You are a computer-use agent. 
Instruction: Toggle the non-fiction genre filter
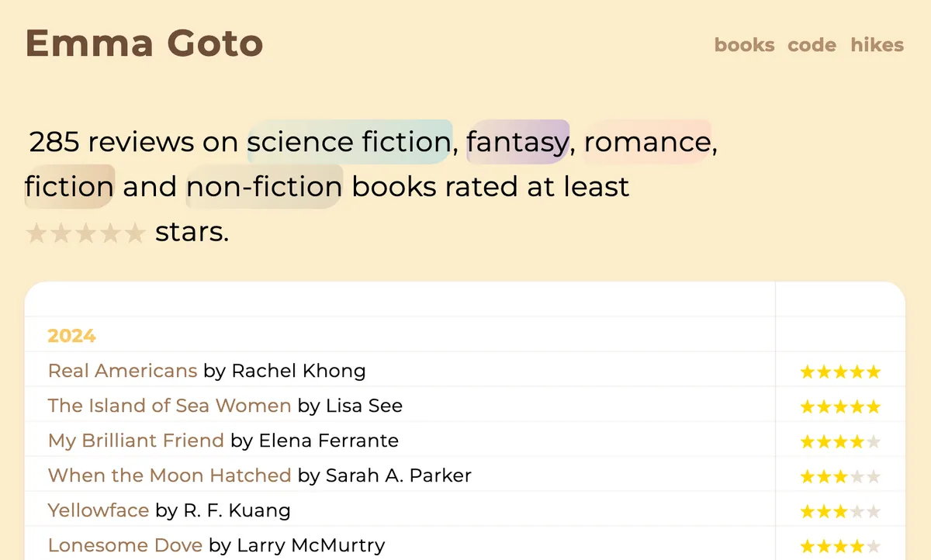pyautogui.click(x=264, y=187)
